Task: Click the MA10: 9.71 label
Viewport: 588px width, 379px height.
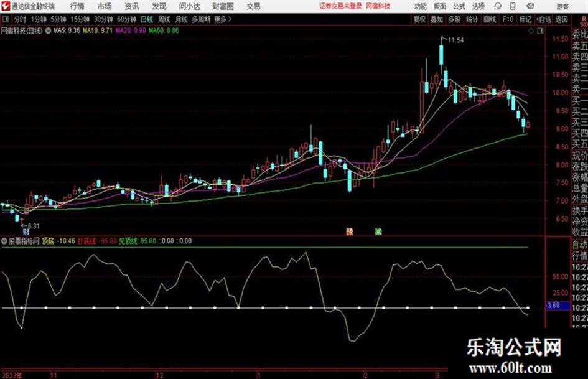Action: (x=98, y=30)
